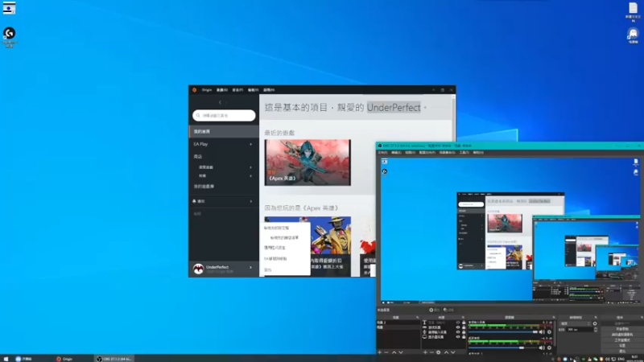Toggle visibility of the text source
Screen dimensions: 644x362
[x=458, y=323]
